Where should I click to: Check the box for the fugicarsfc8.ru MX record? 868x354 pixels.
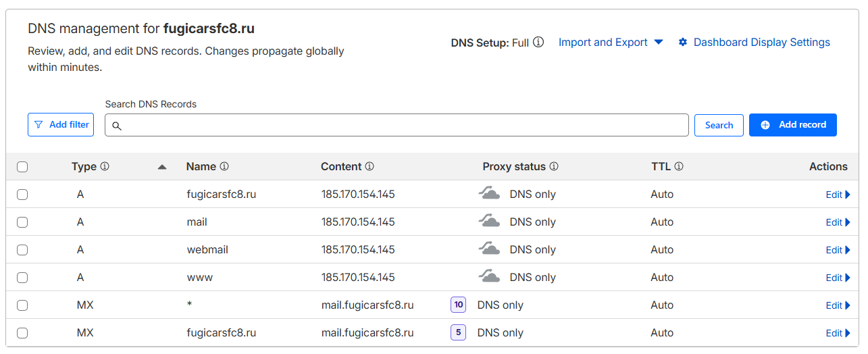tap(22, 333)
